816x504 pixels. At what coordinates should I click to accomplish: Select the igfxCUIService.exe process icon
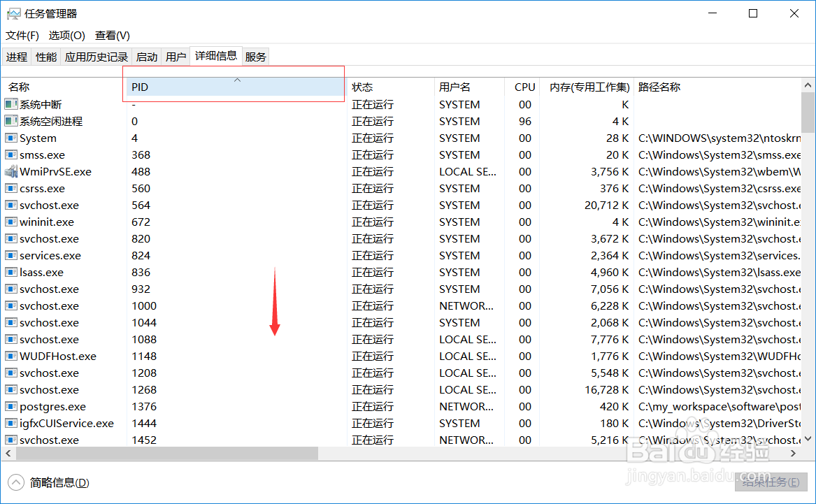coord(11,423)
